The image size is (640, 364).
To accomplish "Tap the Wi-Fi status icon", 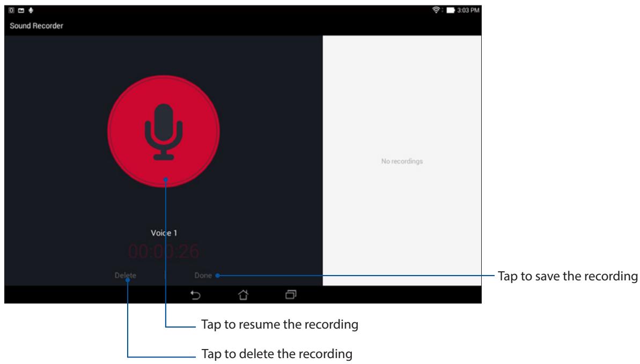I will tap(436, 10).
